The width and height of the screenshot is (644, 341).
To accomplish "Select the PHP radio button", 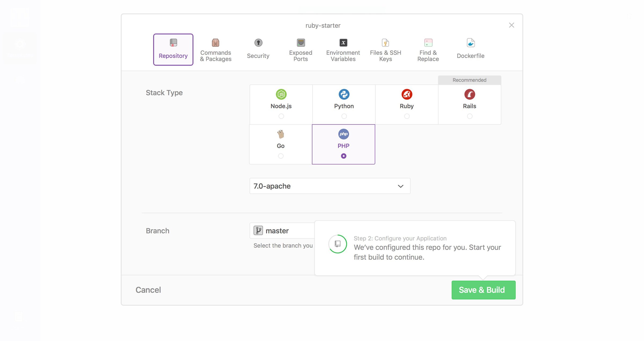I will (343, 156).
